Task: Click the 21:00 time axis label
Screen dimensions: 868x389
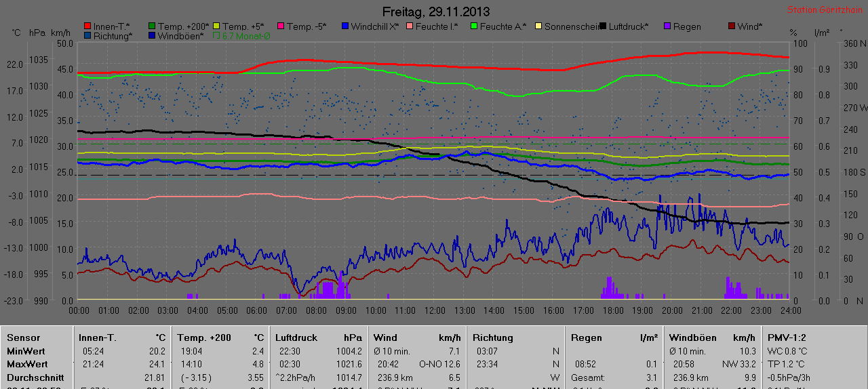Action: coord(701,310)
